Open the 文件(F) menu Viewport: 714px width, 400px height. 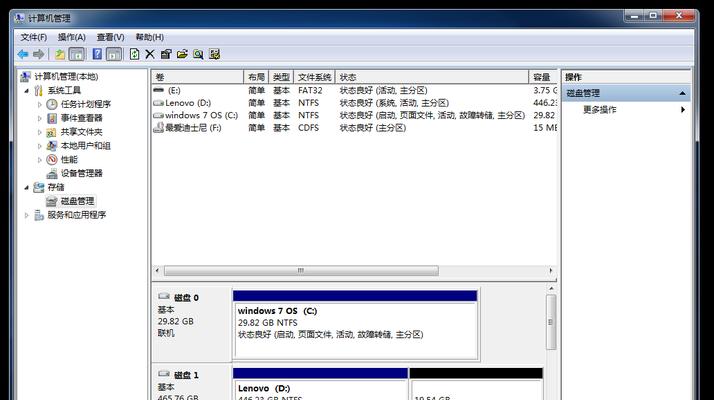(34, 37)
